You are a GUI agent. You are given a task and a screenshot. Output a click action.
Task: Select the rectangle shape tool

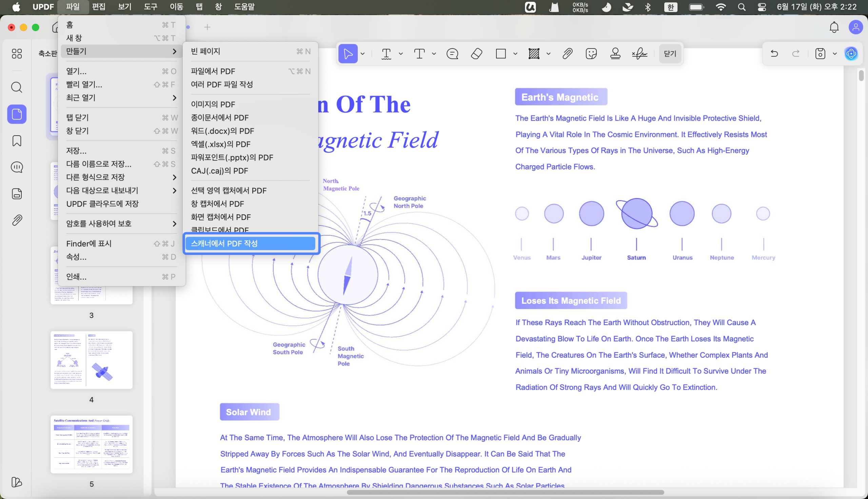pos(501,54)
